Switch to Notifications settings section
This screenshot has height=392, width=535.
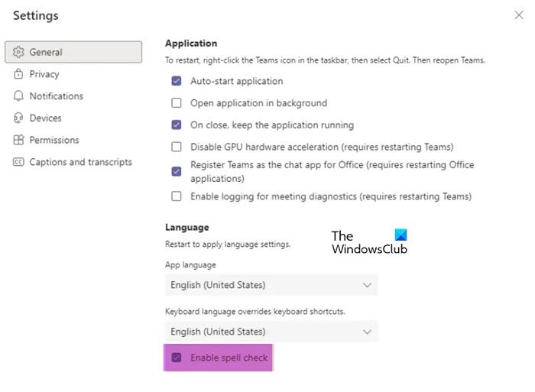tap(56, 96)
